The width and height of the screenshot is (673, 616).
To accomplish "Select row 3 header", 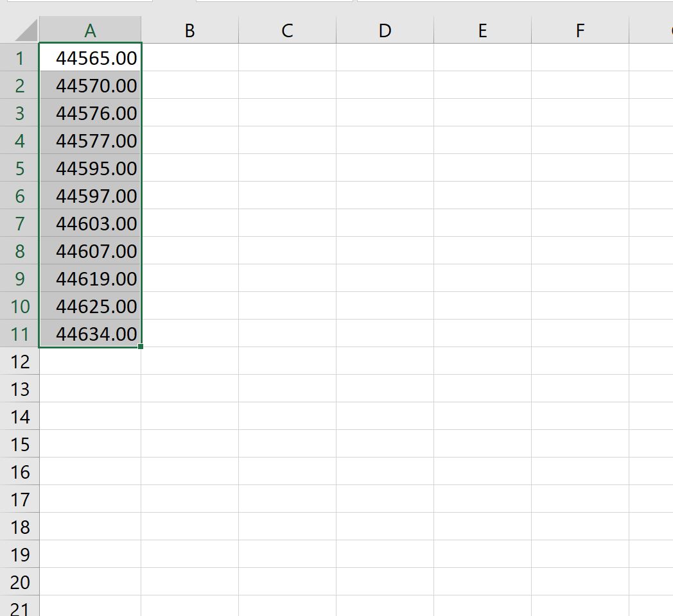I will pos(19,112).
